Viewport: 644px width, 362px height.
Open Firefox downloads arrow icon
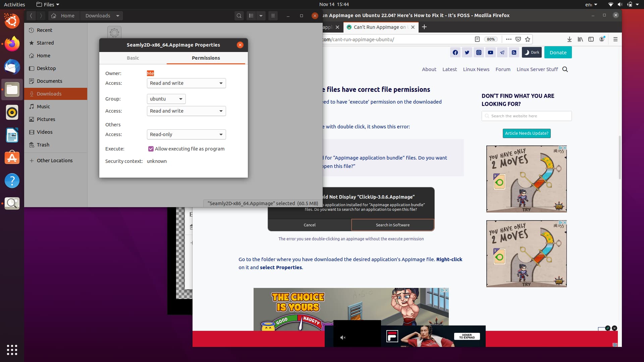tap(569, 39)
